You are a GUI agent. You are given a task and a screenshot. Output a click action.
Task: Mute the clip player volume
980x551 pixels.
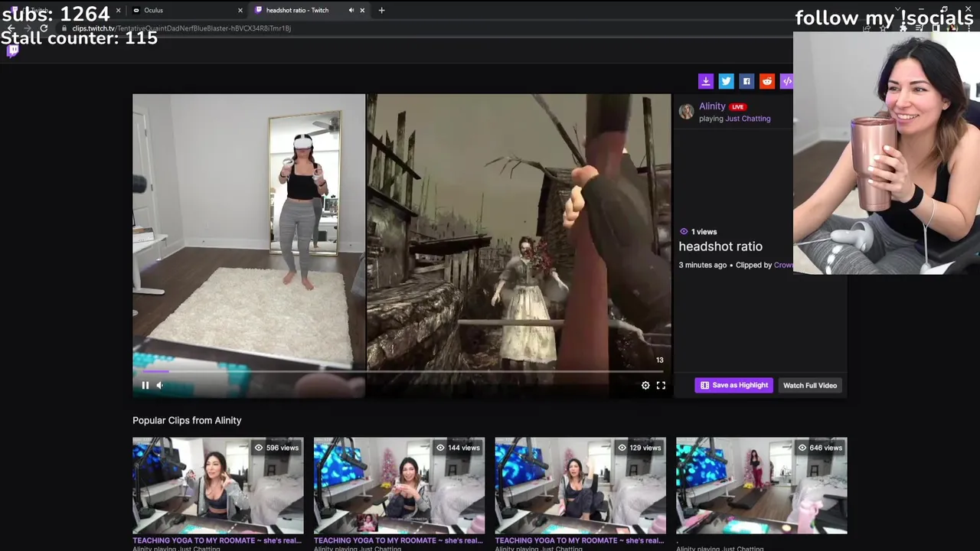click(x=160, y=386)
